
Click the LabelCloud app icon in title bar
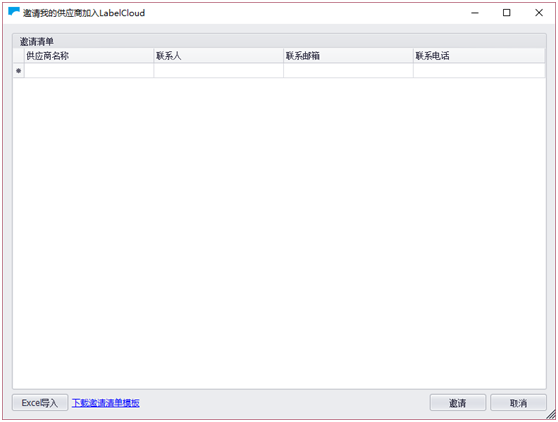(x=14, y=12)
